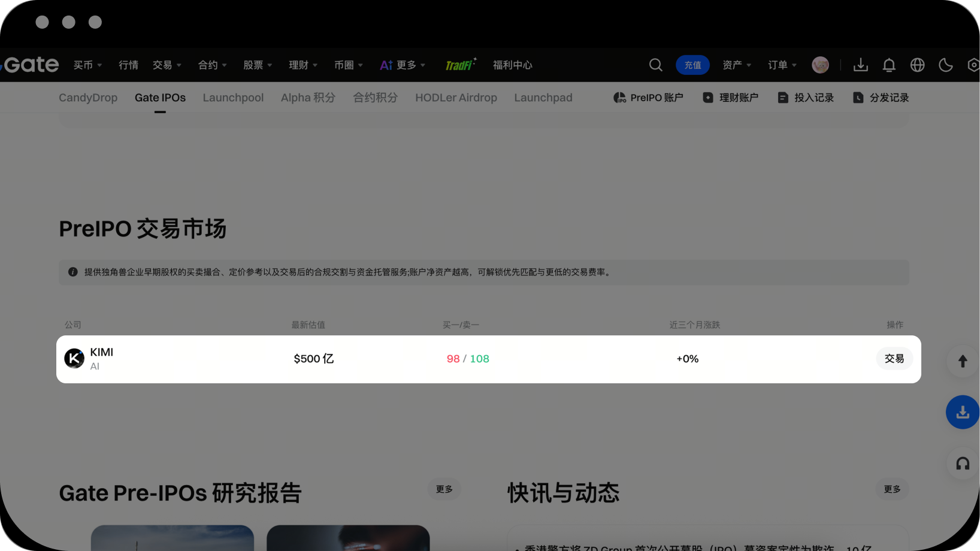Toggle dark mode with the moon icon
This screenshot has height=551, width=980.
(945, 65)
